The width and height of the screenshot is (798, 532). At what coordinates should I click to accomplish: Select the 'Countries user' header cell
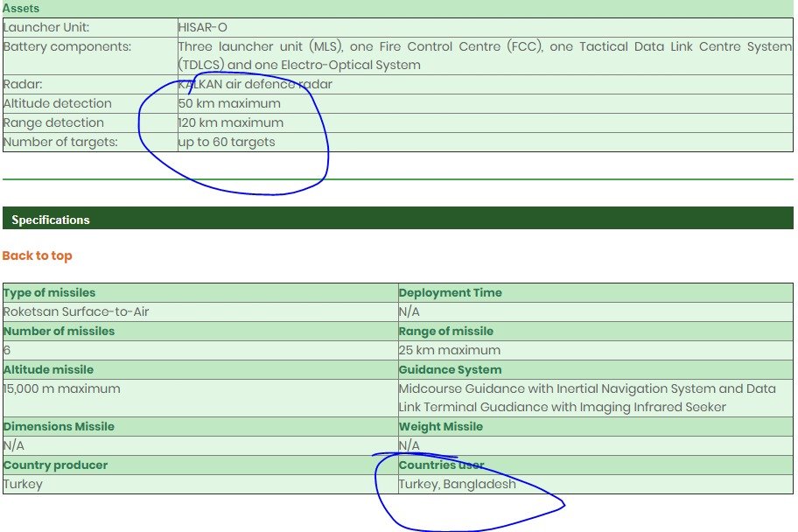coord(596,465)
